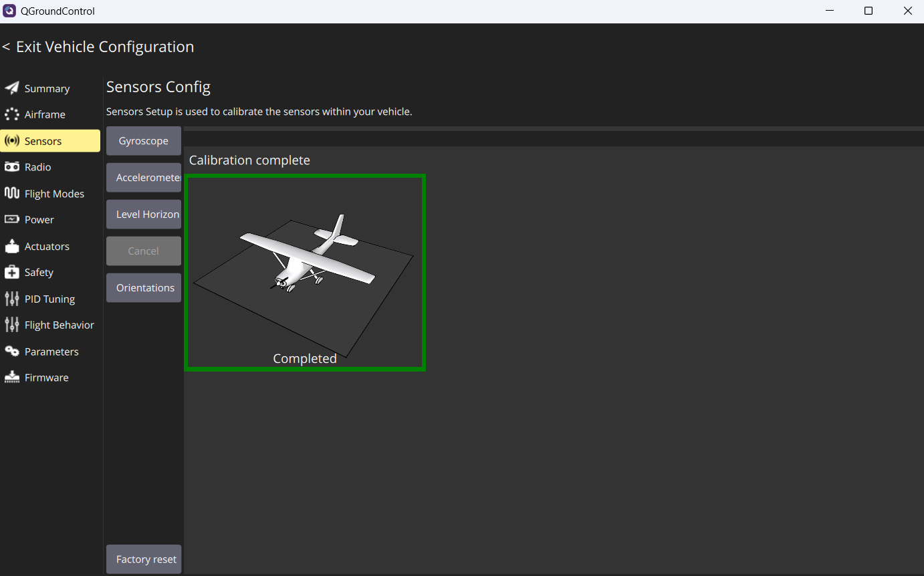Start Accelerometer calibration
This screenshot has height=576, width=924.
(x=144, y=178)
